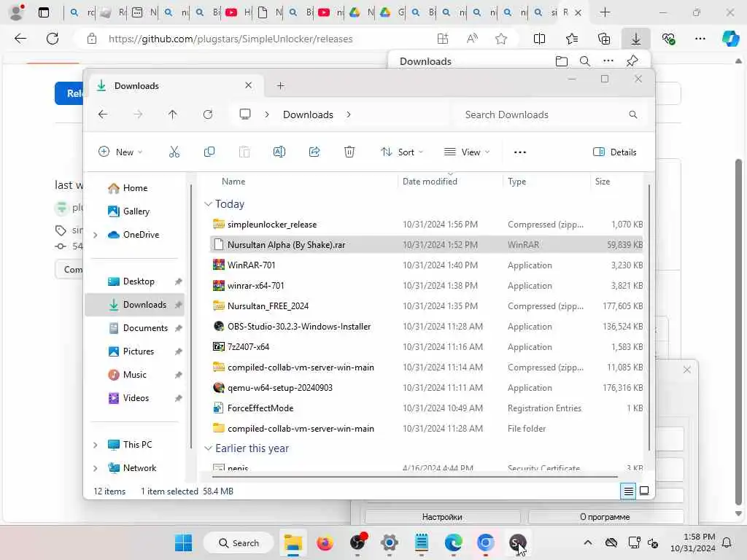
Task: Add a new Explorer tab
Action: (x=281, y=86)
